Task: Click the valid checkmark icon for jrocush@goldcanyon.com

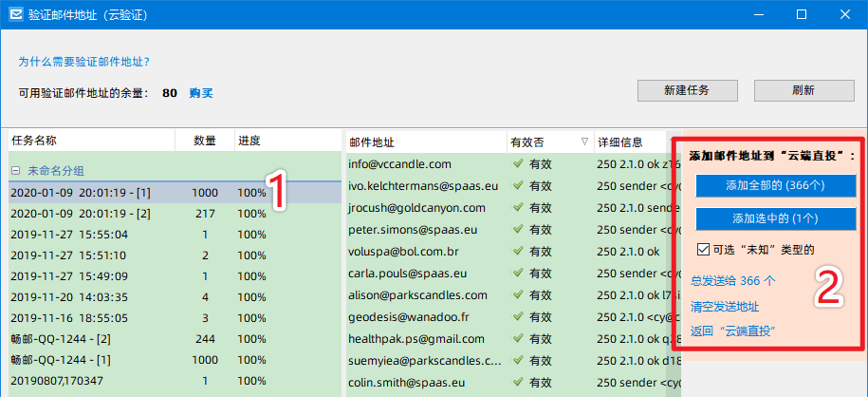Action: pyautogui.click(x=518, y=208)
